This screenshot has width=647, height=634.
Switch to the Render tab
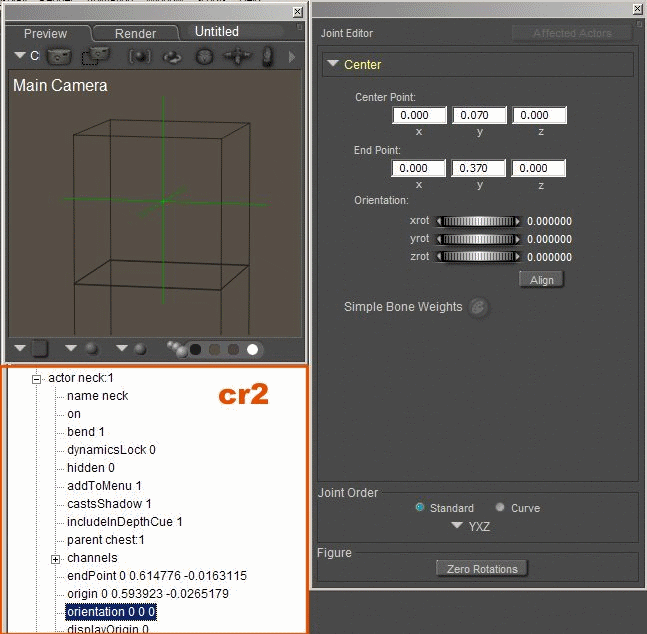135,33
